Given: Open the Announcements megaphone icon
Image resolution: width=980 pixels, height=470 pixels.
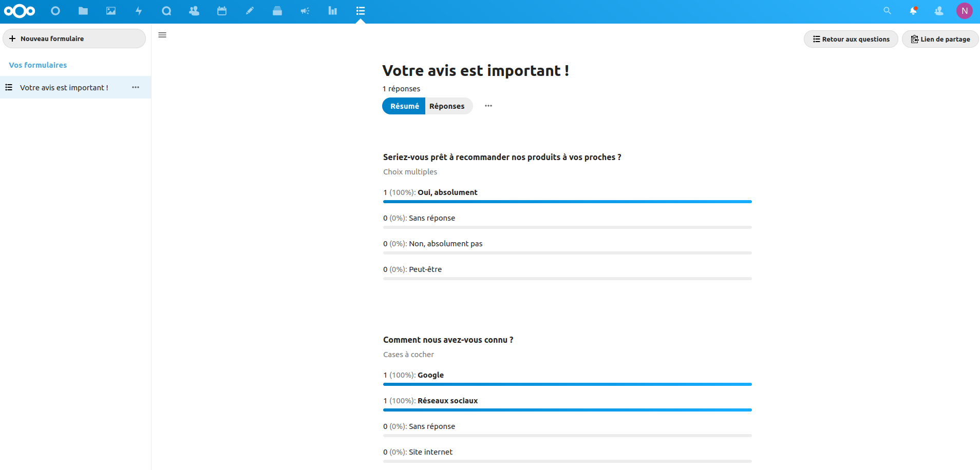Looking at the screenshot, I should click(305, 11).
